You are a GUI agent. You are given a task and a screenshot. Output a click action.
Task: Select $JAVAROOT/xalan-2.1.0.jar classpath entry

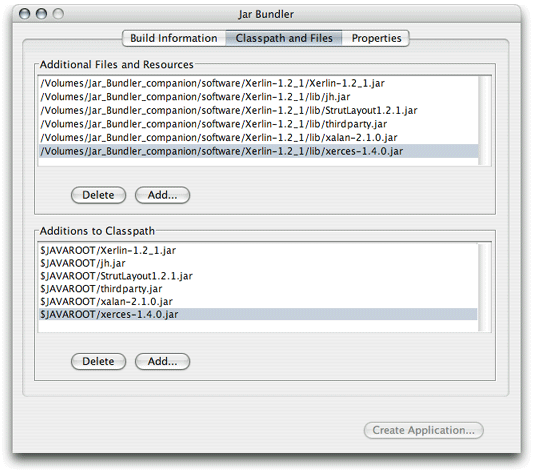tap(258, 302)
